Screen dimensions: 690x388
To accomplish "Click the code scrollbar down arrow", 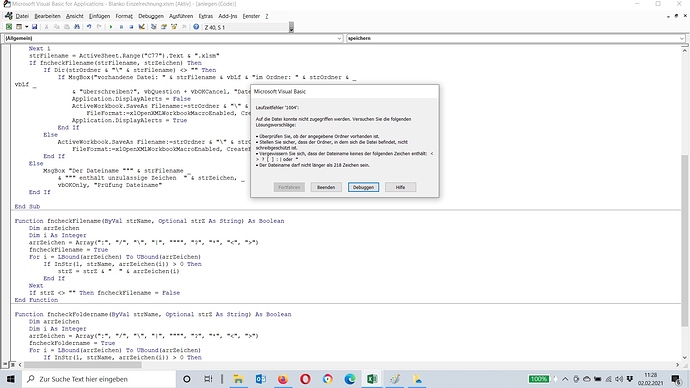I will tap(684, 358).
